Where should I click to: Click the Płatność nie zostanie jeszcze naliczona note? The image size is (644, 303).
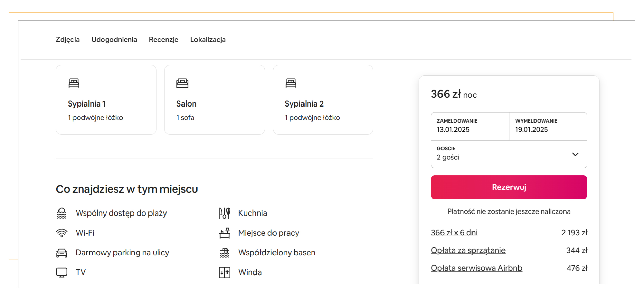(509, 211)
